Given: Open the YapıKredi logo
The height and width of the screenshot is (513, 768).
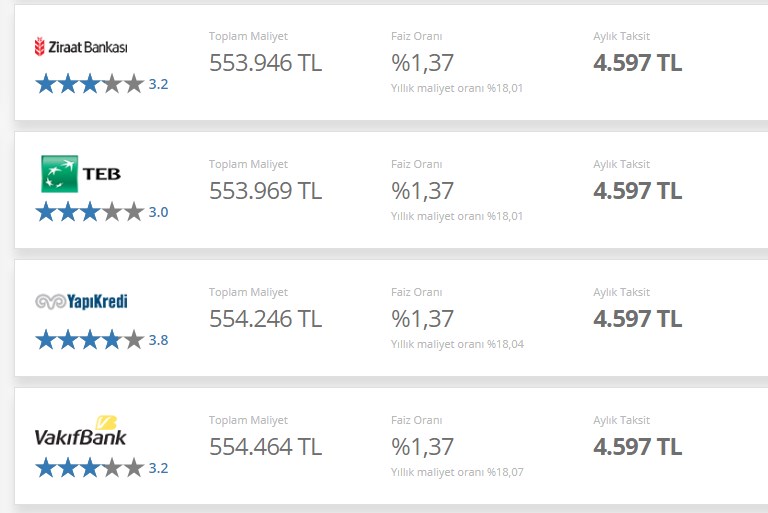Looking at the screenshot, I should click(x=81, y=301).
